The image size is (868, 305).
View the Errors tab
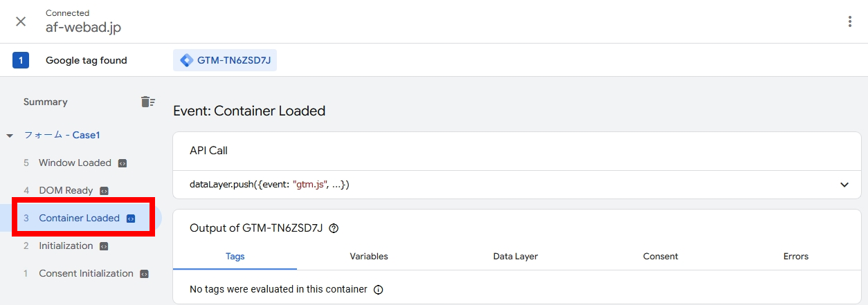click(x=795, y=257)
